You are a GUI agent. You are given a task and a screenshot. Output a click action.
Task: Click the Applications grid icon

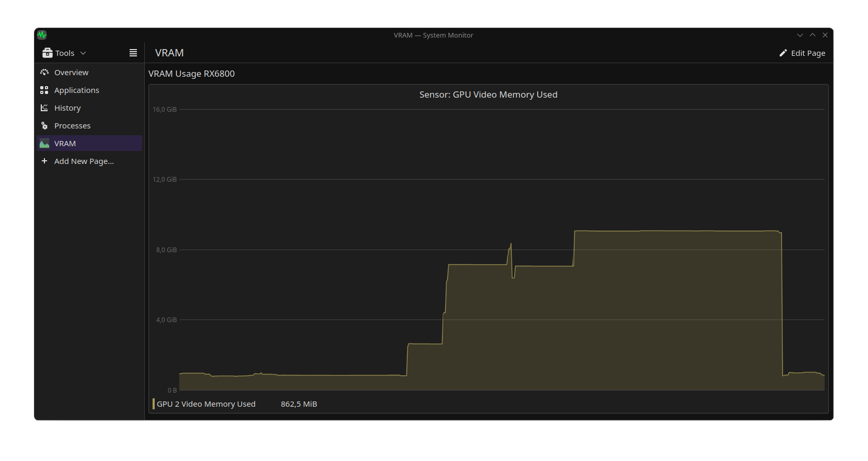pyautogui.click(x=44, y=90)
